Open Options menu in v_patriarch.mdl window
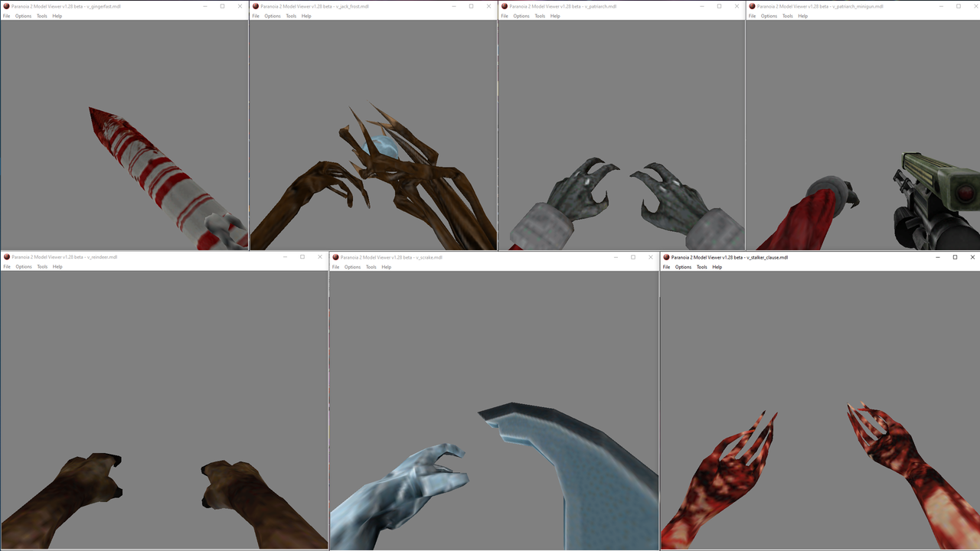980x551 pixels. (521, 16)
